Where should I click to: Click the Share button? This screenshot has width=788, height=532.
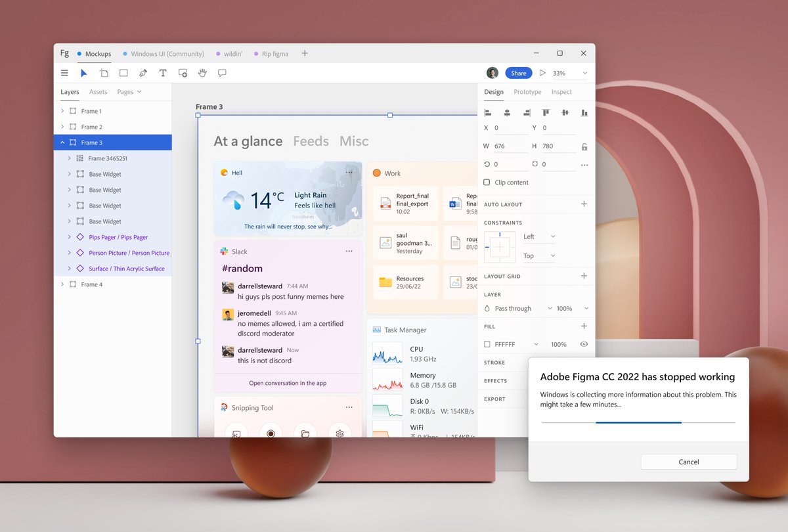[519, 73]
